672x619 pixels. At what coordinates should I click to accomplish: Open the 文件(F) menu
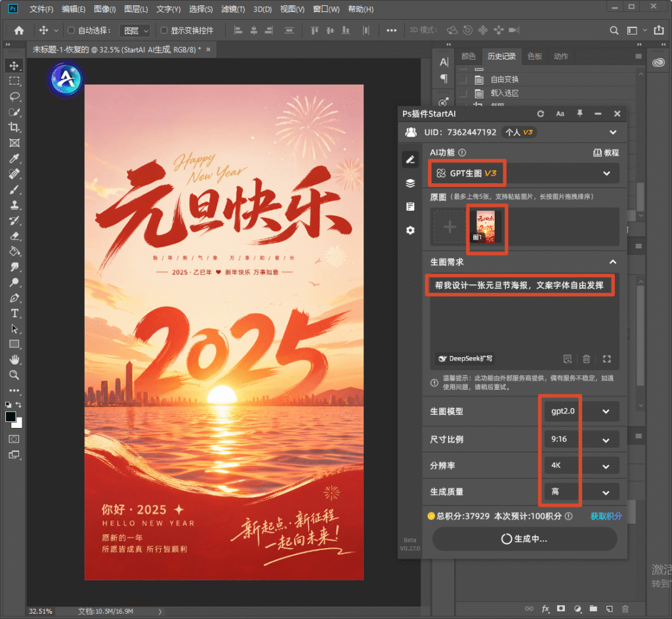pos(41,9)
